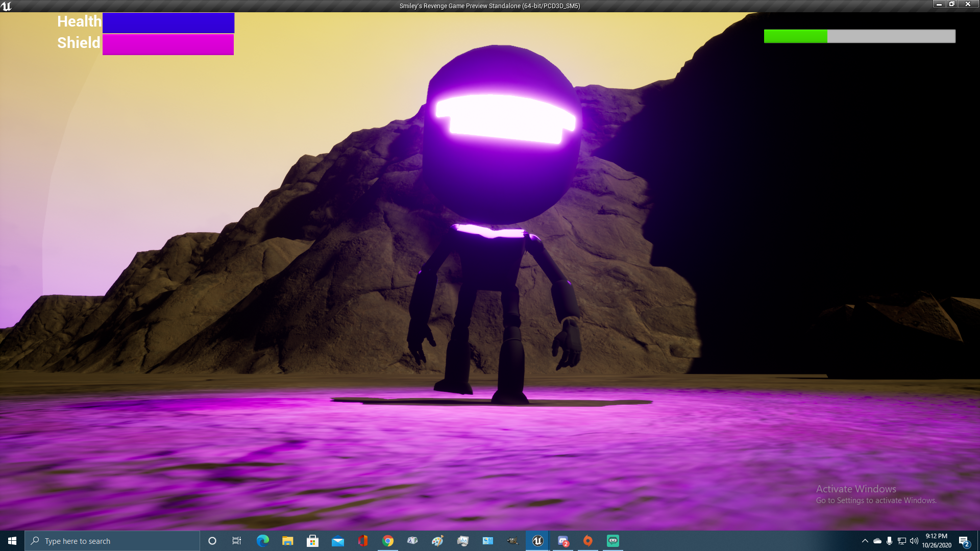
Task: Check network status via the tray icon
Action: tap(902, 541)
